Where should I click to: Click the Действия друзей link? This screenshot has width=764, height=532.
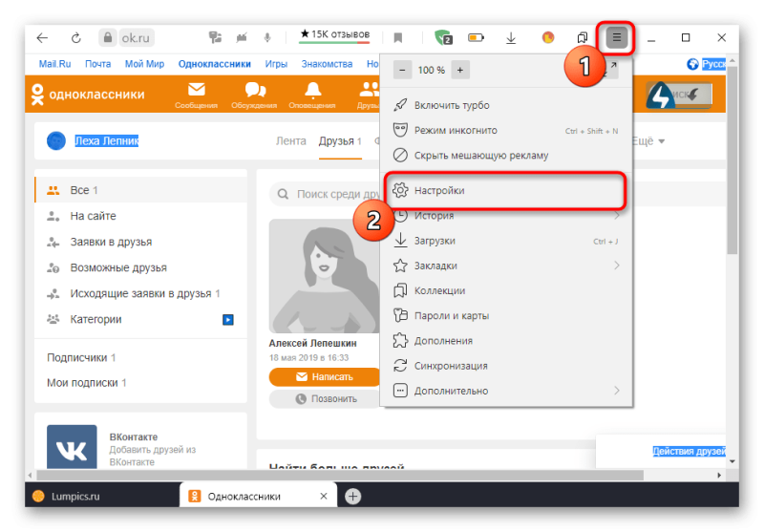coord(689,451)
